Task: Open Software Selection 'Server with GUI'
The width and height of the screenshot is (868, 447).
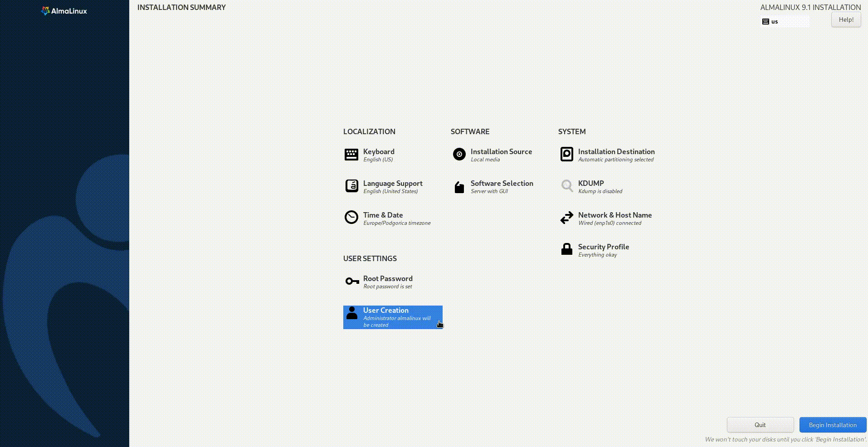Action: pos(489,191)
